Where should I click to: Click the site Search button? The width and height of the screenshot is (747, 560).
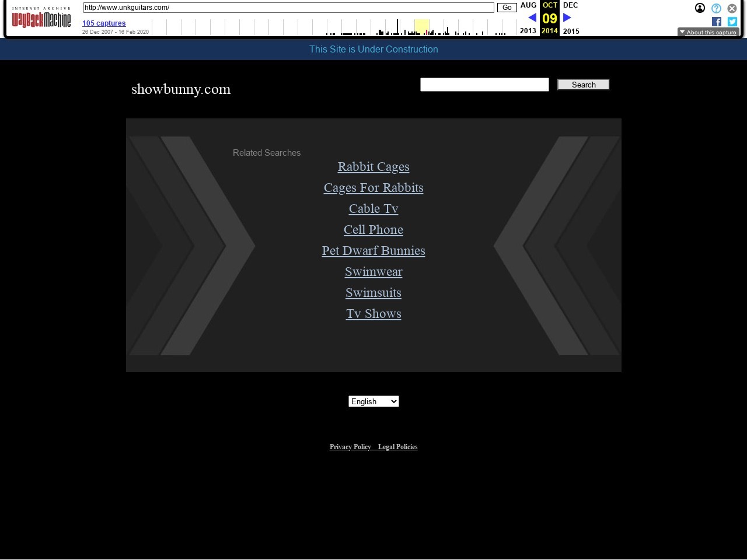point(583,85)
